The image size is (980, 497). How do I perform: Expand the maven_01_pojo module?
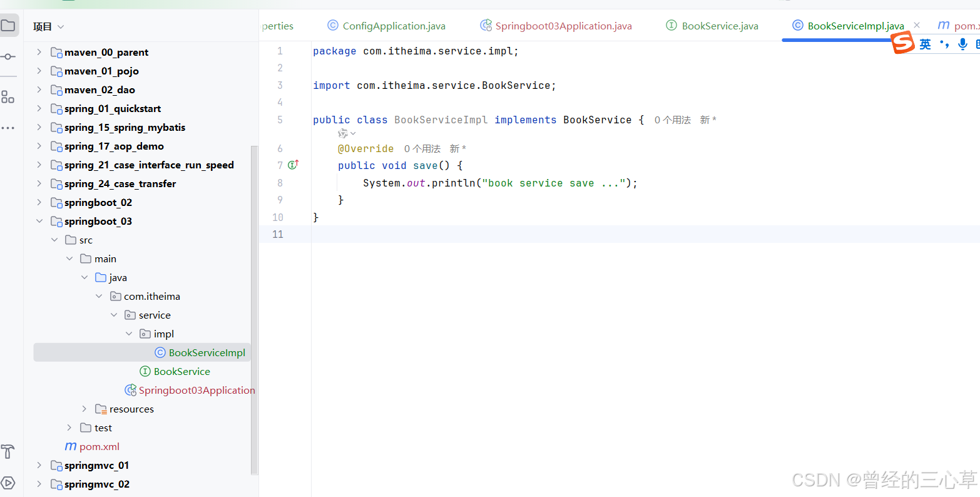[x=39, y=71]
